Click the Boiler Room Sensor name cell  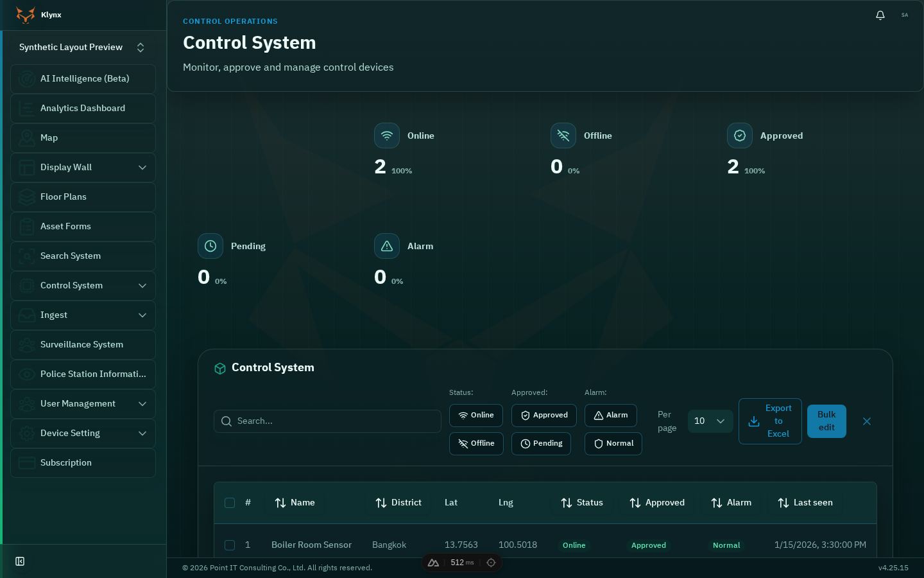tap(311, 545)
